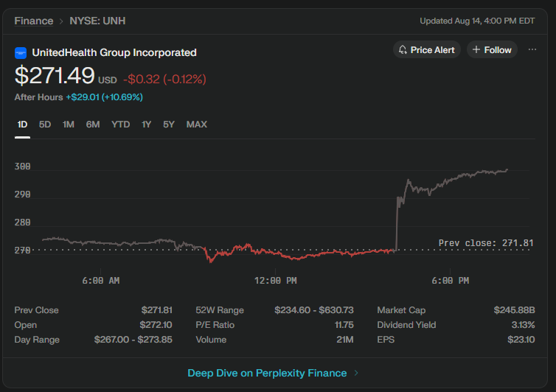This screenshot has height=392, width=556.
Task: Click the UnitedHealth blue logo icon
Action: click(x=21, y=53)
